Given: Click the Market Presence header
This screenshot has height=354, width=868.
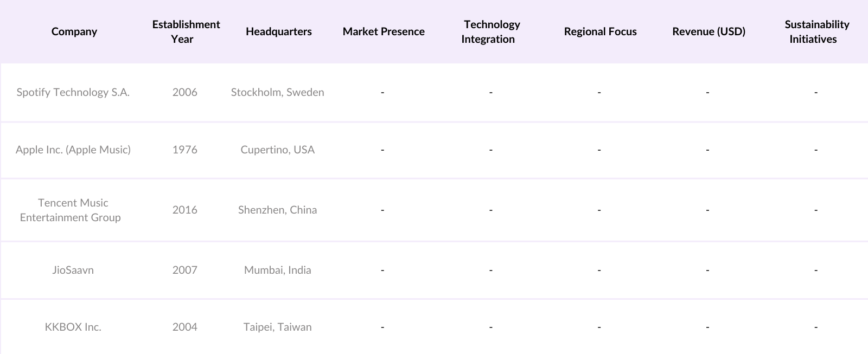Looking at the screenshot, I should pos(384,31).
